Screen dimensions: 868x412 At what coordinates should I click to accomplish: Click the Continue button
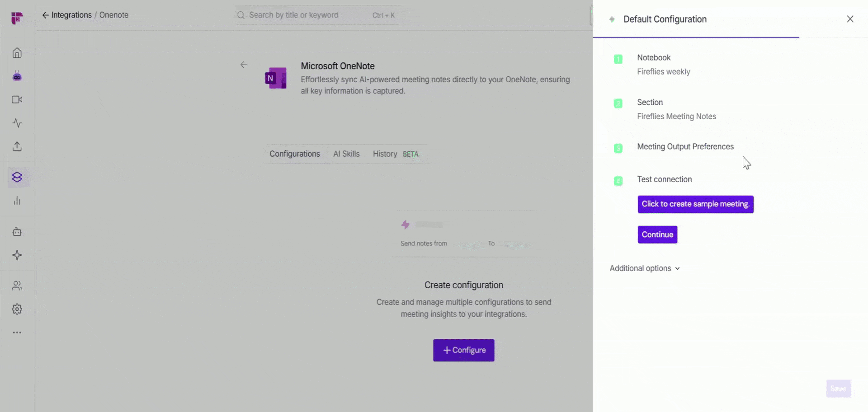(x=657, y=234)
